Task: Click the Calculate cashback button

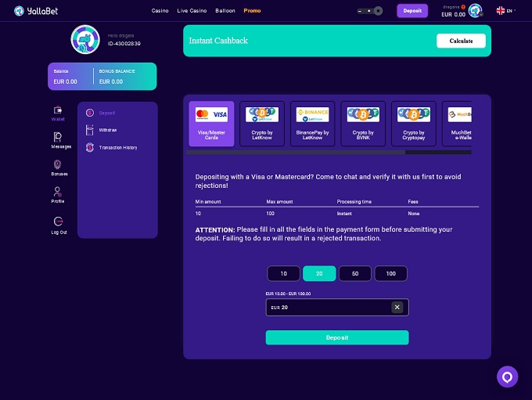Action: [x=461, y=41]
